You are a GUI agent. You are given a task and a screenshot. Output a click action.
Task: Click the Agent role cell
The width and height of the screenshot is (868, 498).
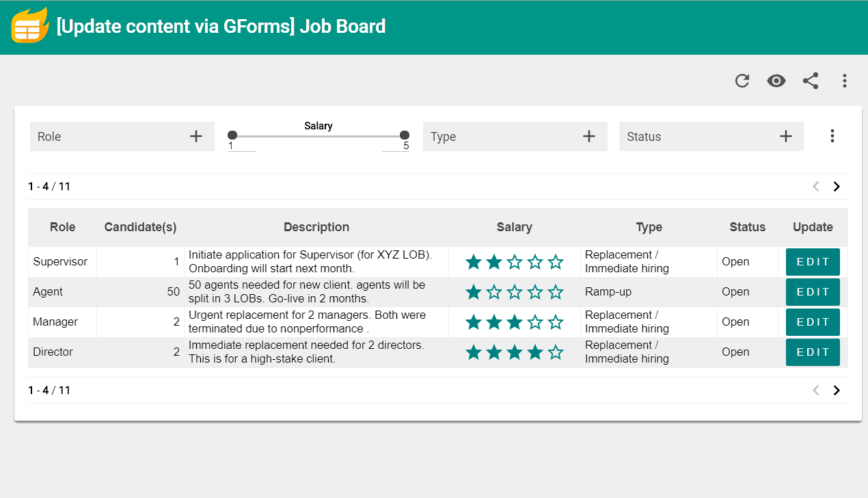(x=62, y=292)
